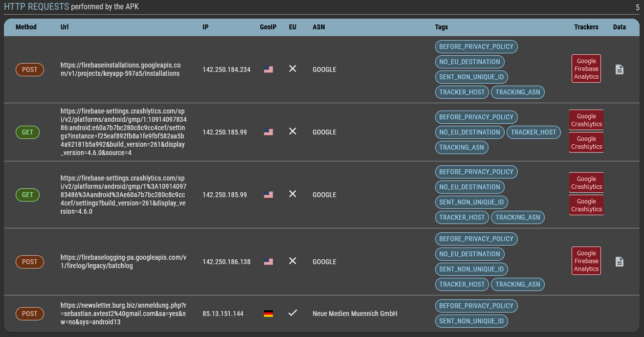Image resolution: width=644 pixels, height=337 pixels.
Task: Click IP address 142.250.184.234
Action: click(x=226, y=69)
